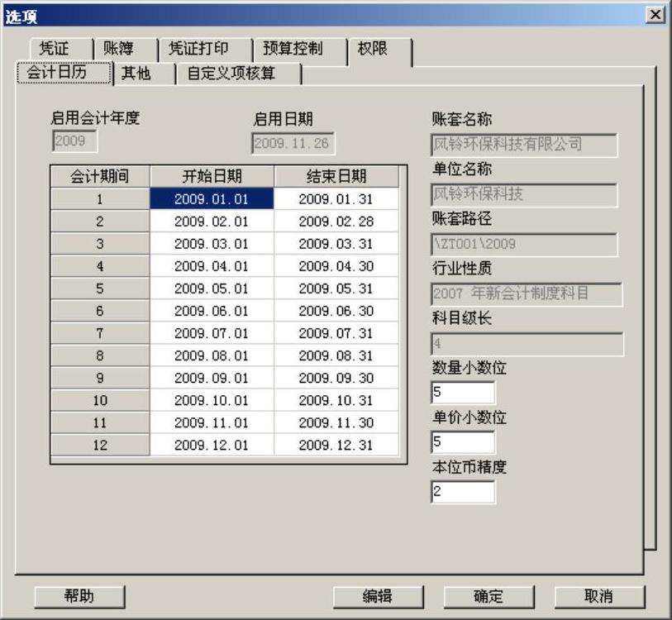Click the 数量小数位 input field

[x=463, y=393]
